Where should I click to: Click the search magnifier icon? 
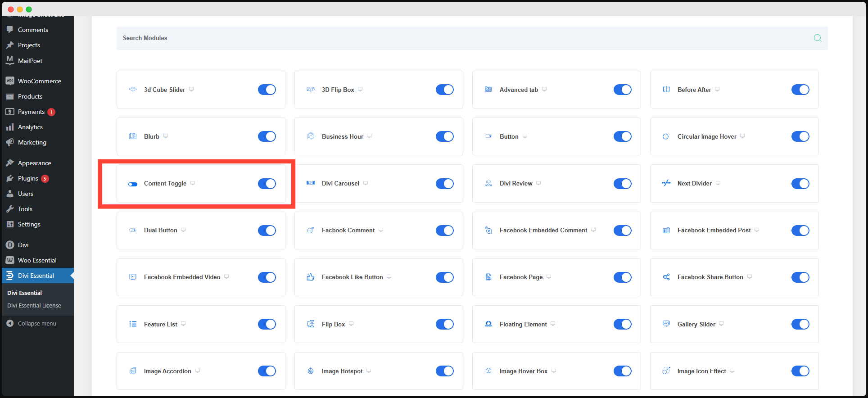click(818, 38)
